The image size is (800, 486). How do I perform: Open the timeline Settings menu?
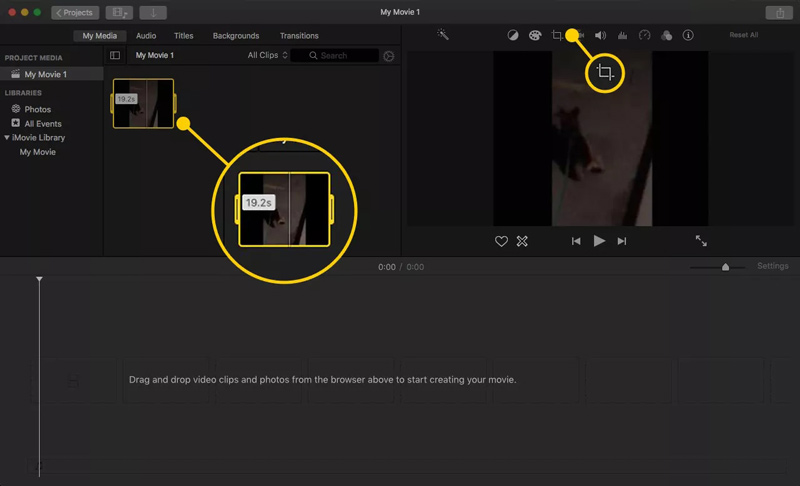click(x=772, y=267)
